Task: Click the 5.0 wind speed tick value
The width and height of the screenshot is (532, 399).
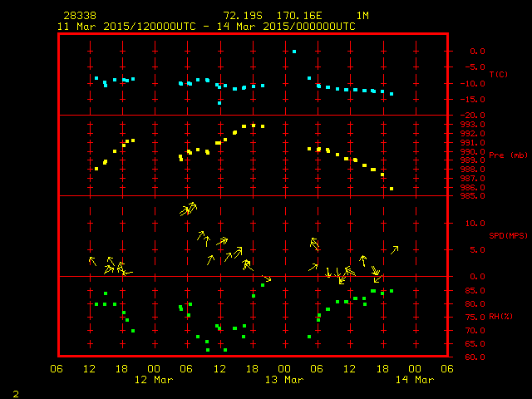Action: click(x=477, y=249)
